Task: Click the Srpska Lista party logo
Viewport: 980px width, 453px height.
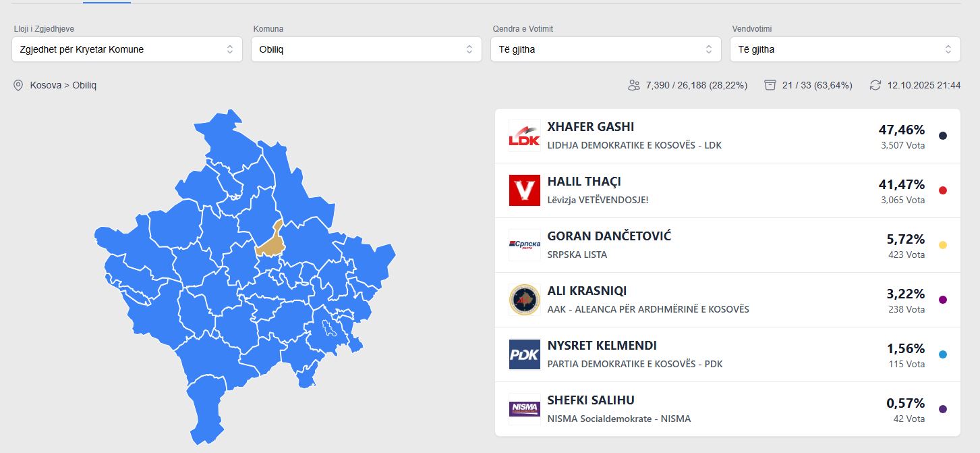Action: click(524, 245)
